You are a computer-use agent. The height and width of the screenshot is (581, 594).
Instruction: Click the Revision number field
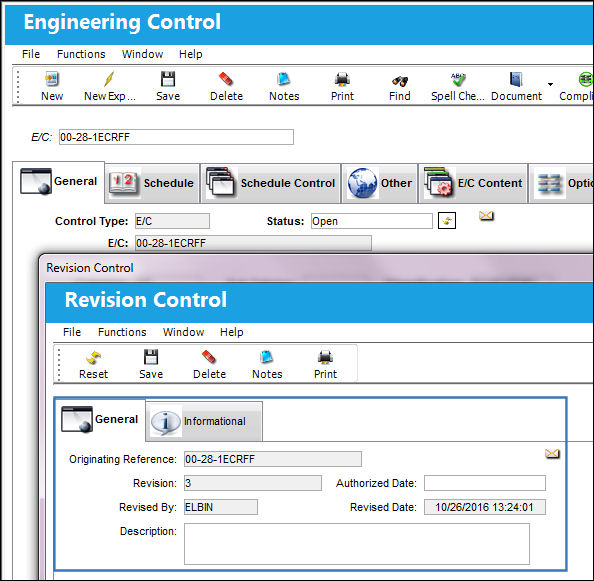tap(253, 483)
